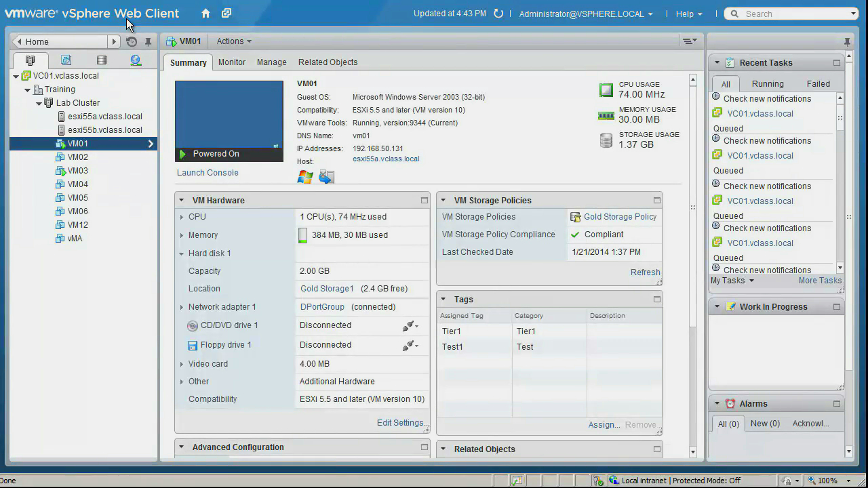This screenshot has height=488, width=868.
Task: Maximize the VM Hardware portlet
Action: click(425, 201)
